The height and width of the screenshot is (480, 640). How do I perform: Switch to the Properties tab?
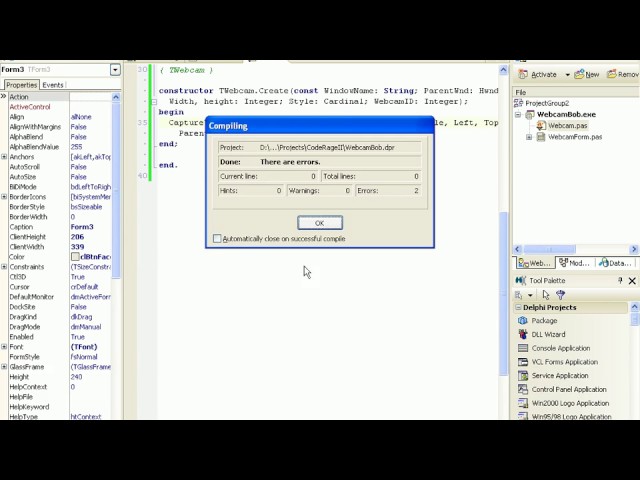(x=22, y=85)
